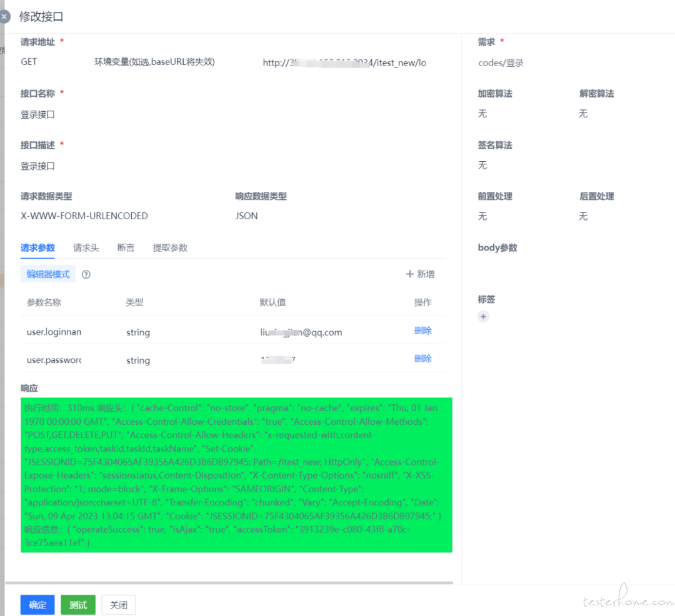Delete the user.loginname parameter row
Screen dimensions: 675x616
[x=422, y=330]
